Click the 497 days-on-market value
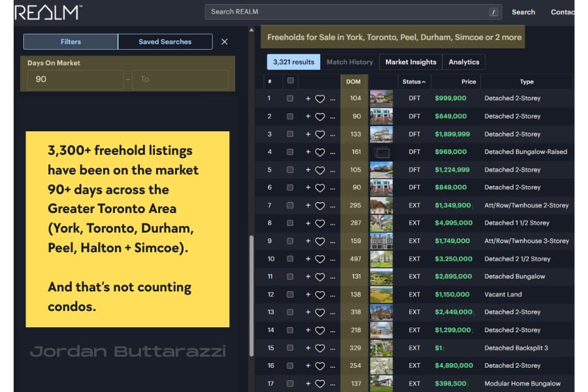The image size is (588, 392). (x=355, y=259)
